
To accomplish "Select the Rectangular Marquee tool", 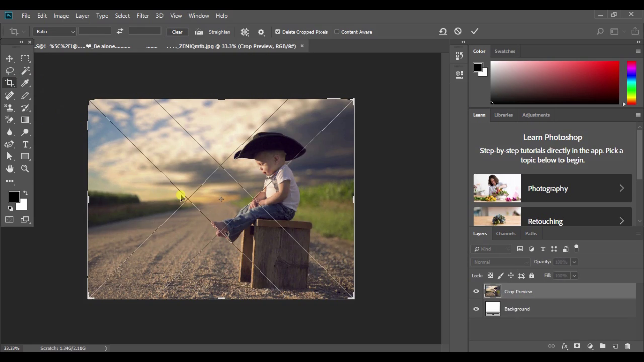I will pyautogui.click(x=25, y=59).
